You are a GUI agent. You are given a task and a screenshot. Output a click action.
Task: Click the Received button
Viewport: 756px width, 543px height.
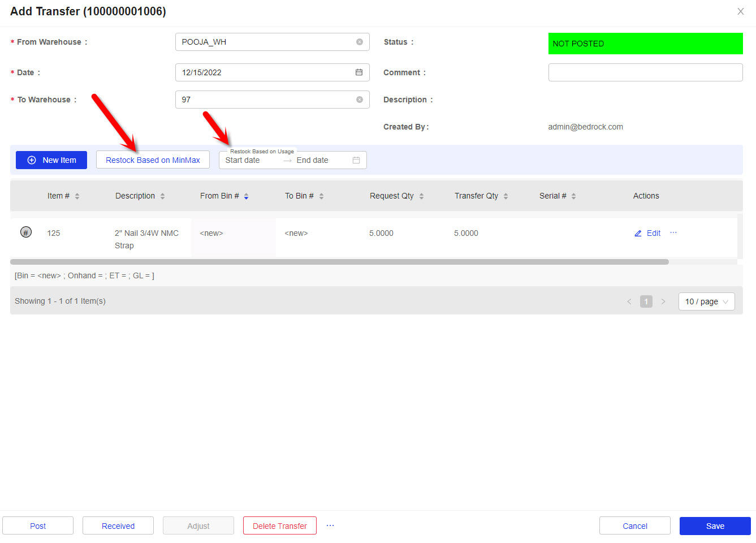pos(118,525)
